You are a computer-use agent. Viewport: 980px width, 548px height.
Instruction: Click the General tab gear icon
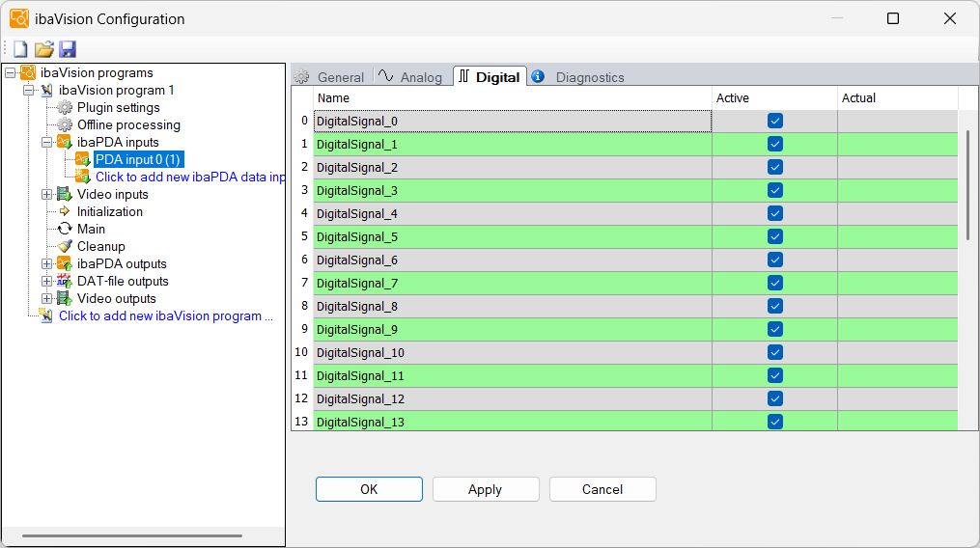pyautogui.click(x=302, y=77)
